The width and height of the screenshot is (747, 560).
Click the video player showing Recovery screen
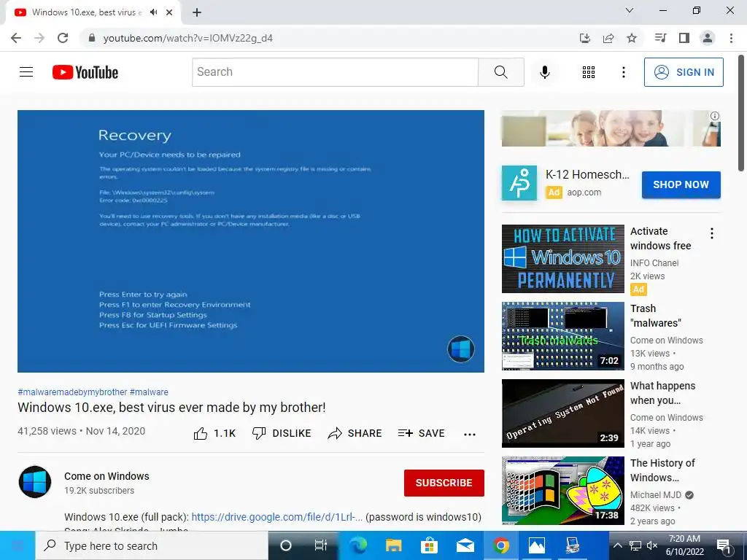(x=251, y=241)
